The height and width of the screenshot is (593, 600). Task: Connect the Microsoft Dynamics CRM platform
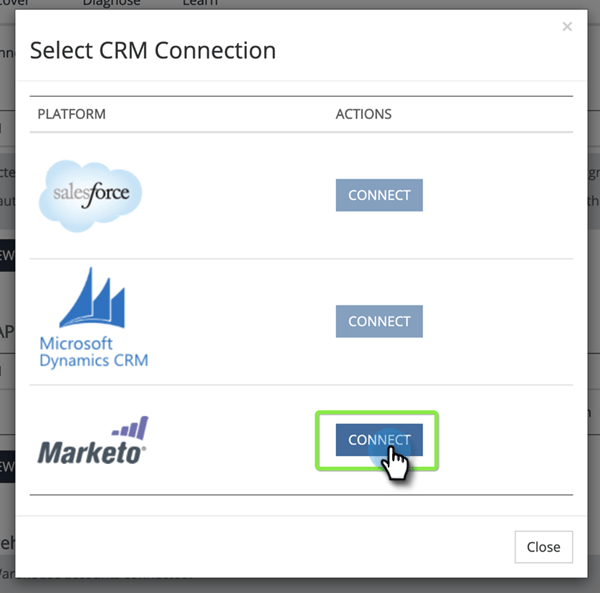point(379,321)
